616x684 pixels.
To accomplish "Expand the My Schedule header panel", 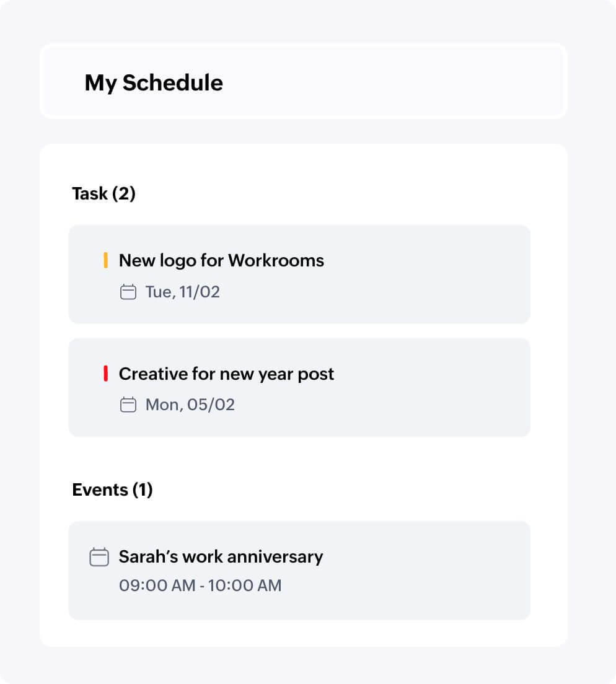I will pyautogui.click(x=304, y=81).
